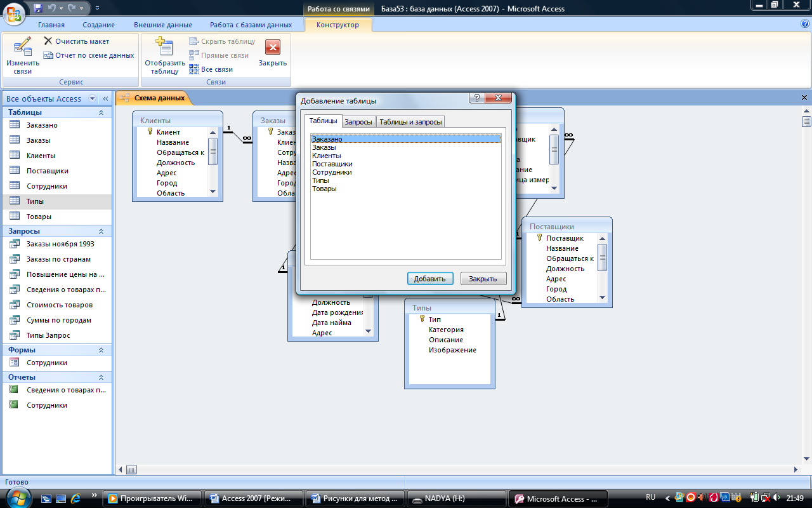Click Обращаться к field in Поставщики table
This screenshot has height=508, width=812.
tap(570, 258)
